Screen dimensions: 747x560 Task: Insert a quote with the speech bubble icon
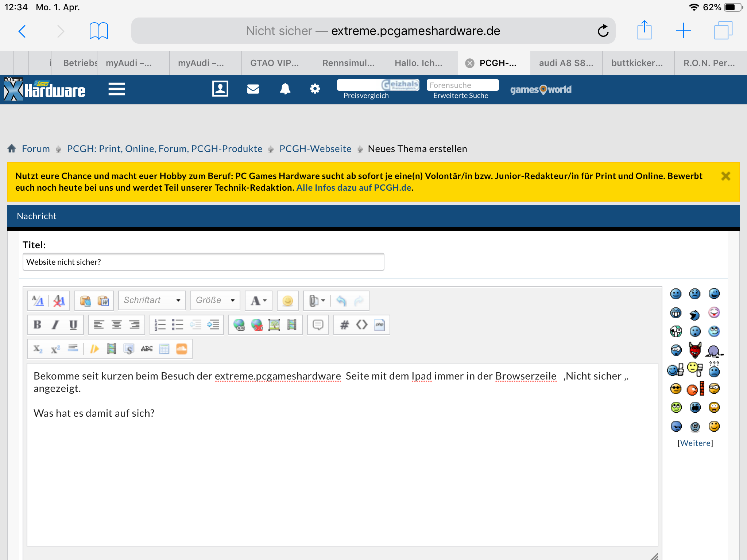318,325
